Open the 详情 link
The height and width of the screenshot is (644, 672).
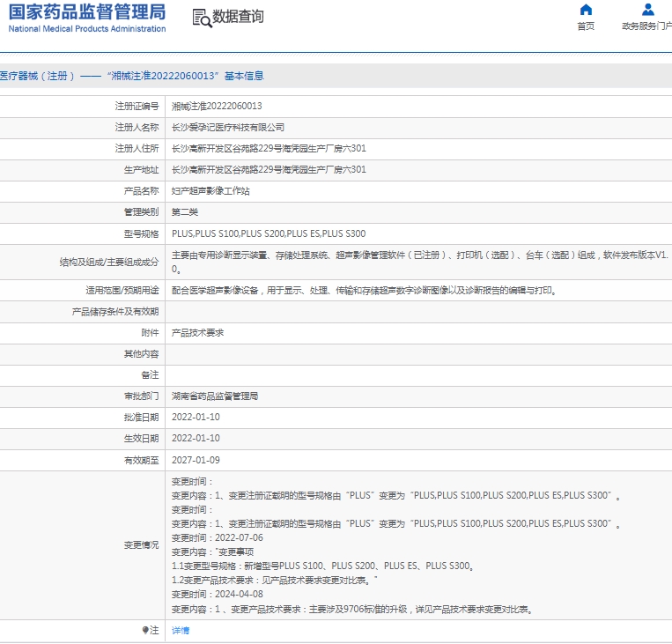180,631
